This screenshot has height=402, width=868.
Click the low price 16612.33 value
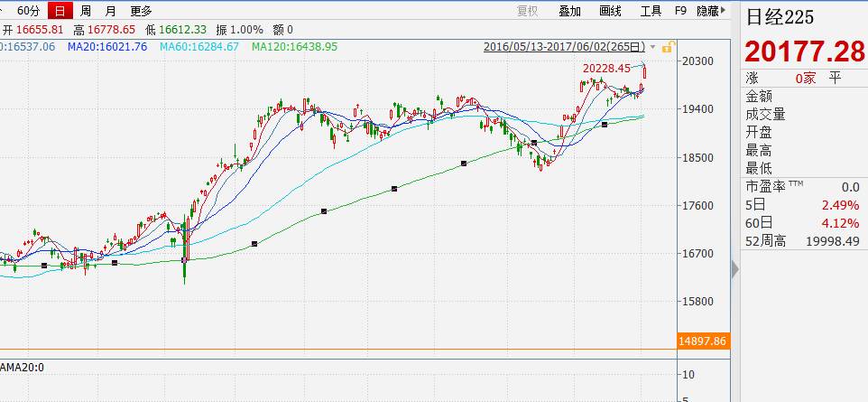point(182,30)
